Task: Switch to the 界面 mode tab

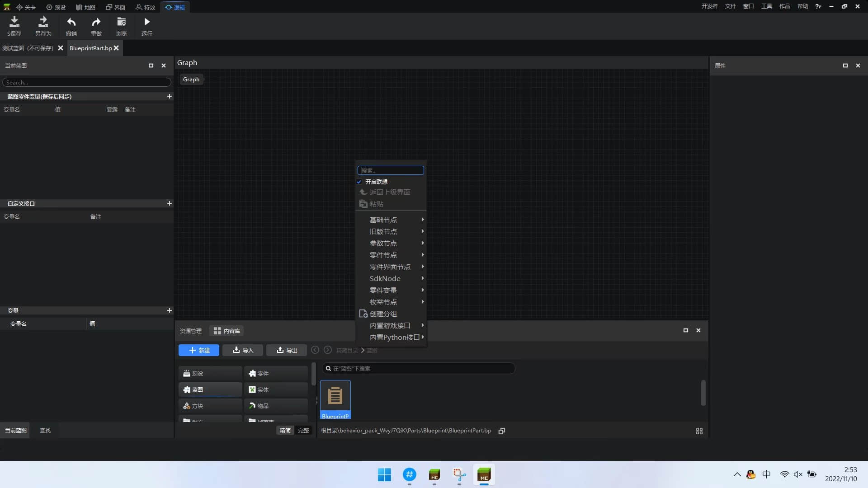Action: 115,7
